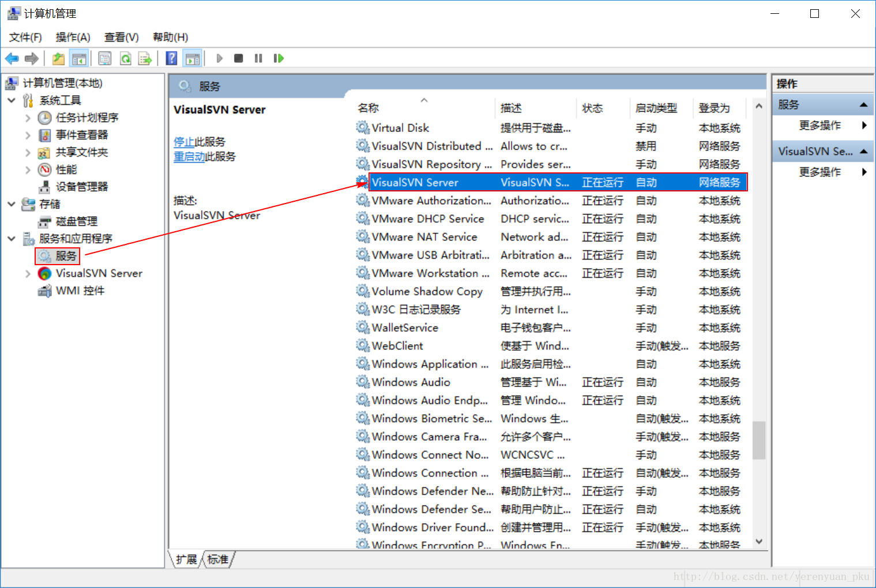Select VMware NAT Service row
The width and height of the screenshot is (876, 588).
coord(552,237)
